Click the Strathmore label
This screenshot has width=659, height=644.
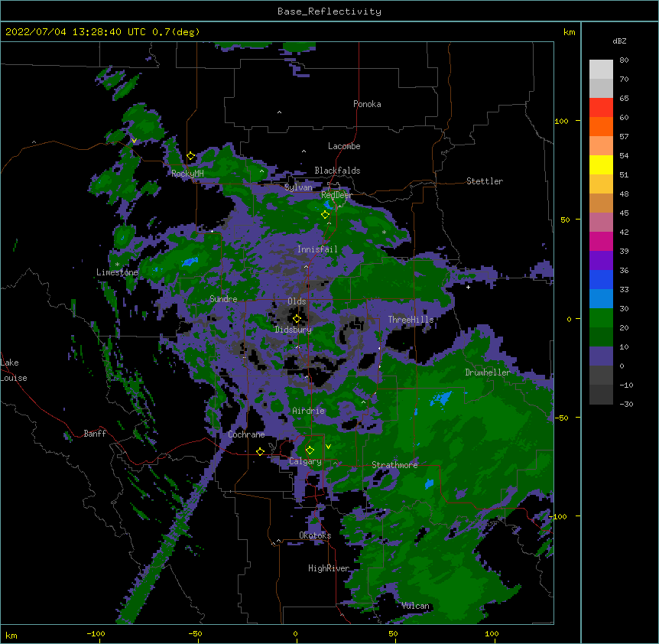point(394,465)
